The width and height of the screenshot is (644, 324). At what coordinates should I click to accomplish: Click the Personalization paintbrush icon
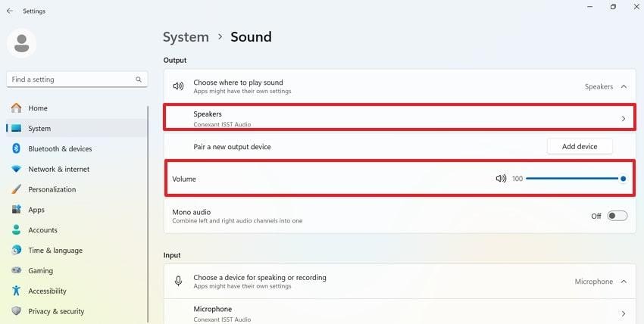[x=16, y=189]
